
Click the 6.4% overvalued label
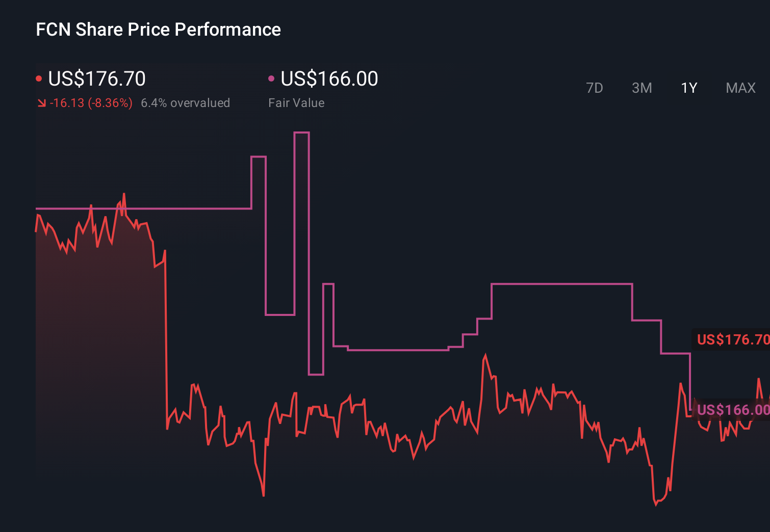186,103
